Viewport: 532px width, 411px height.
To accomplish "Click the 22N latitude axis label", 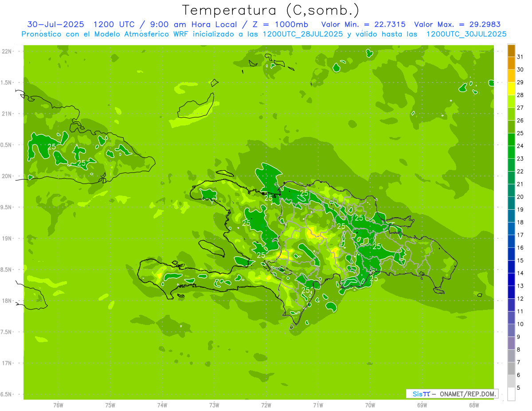I will coord(7,51).
